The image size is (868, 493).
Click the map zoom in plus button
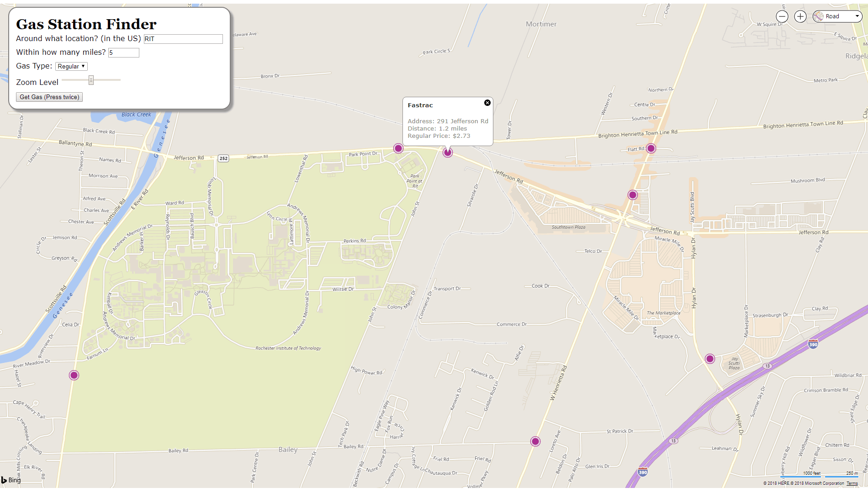800,16
